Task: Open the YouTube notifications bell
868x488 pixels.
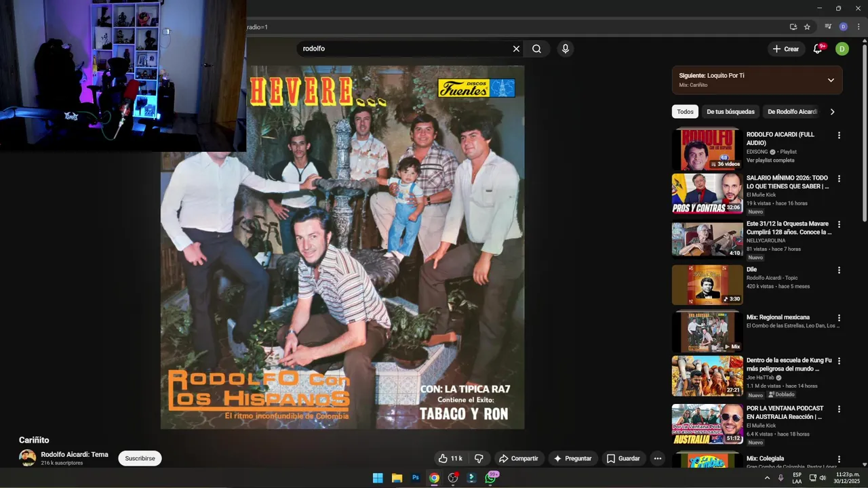Action: tap(818, 49)
